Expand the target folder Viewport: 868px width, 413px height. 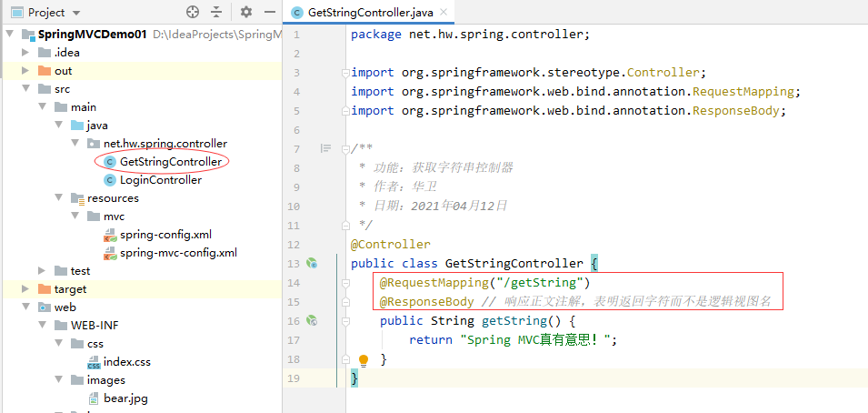(x=25, y=289)
